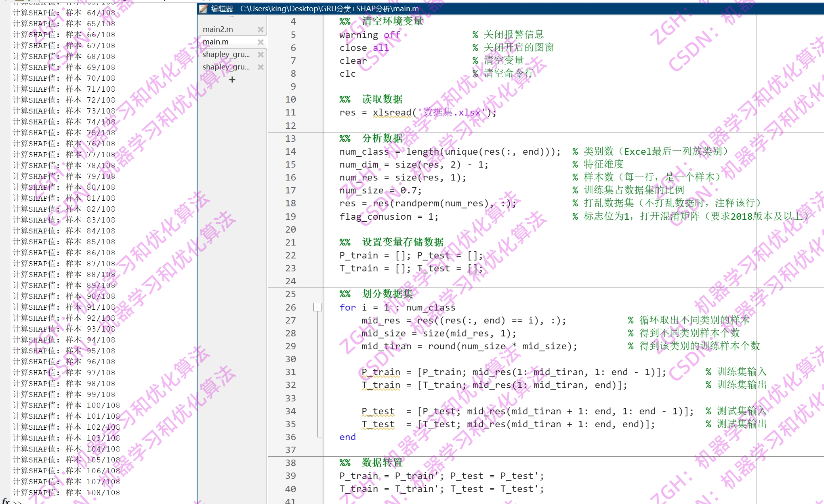The width and height of the screenshot is (824, 504).
Task: Set breakpoint at line number 17
Action: pos(290,191)
